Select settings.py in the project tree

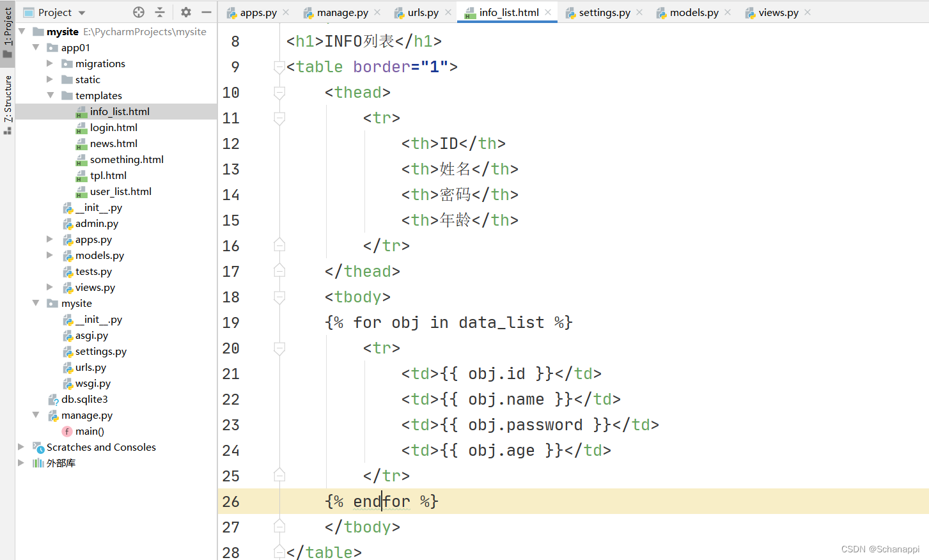pos(100,351)
